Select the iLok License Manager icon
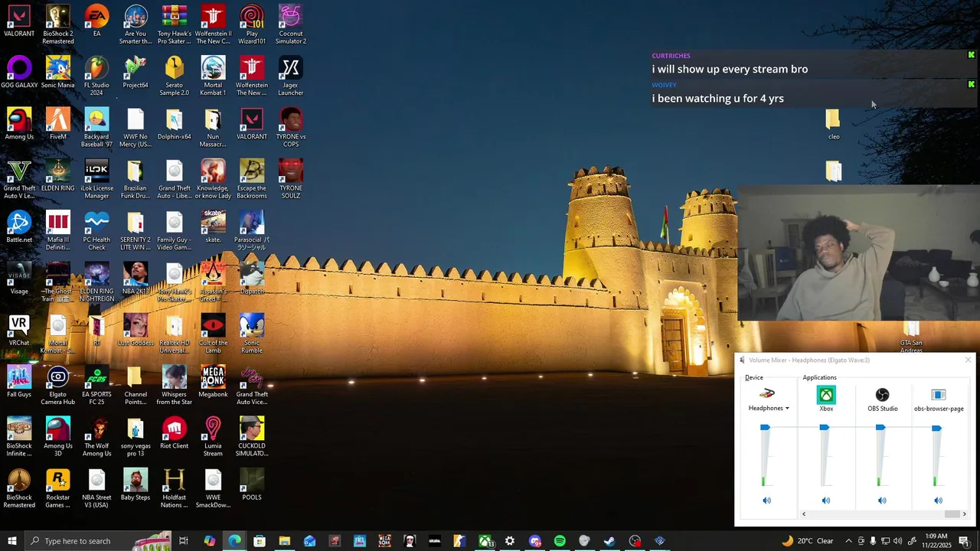 click(96, 179)
